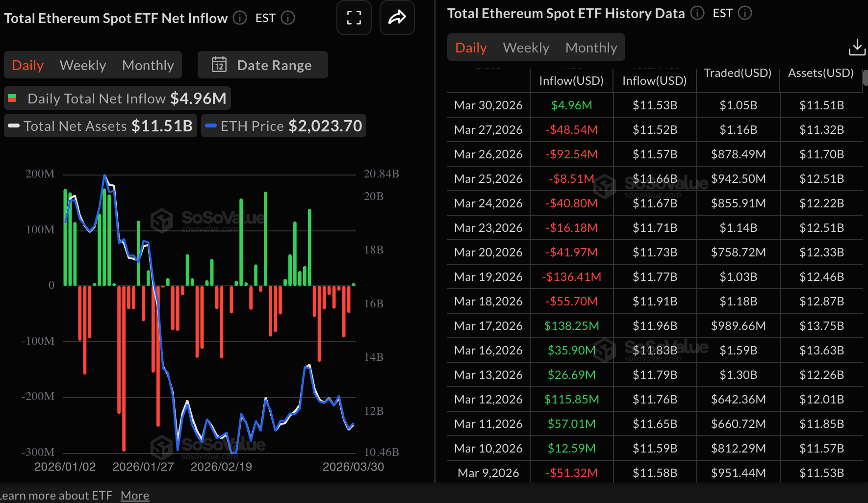The height and width of the screenshot is (503, 868).
Task: Open the More link about ETF
Action: point(135,496)
